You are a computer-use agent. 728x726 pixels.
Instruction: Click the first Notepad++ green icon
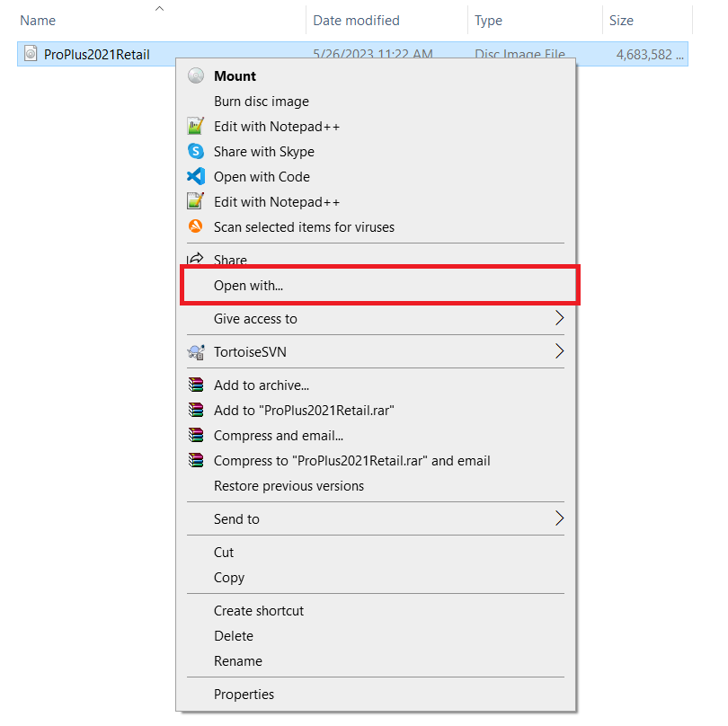pos(195,127)
